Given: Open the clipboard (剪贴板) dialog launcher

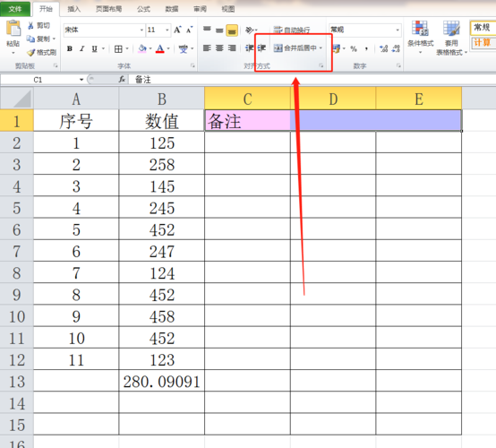Looking at the screenshot, I should 56,65.
